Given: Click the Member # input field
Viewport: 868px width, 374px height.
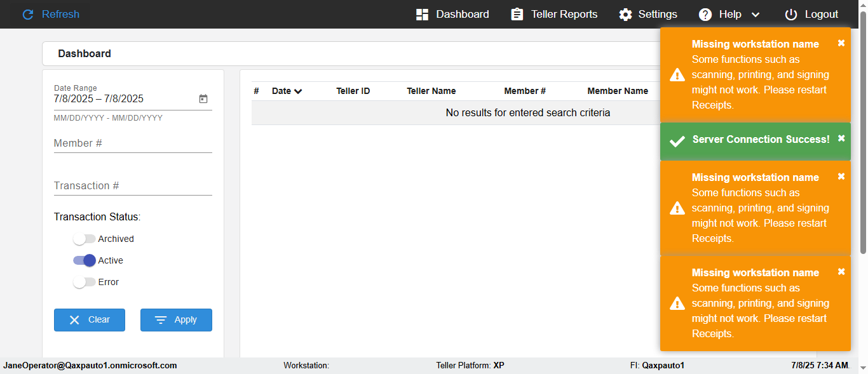Looking at the screenshot, I should 133,144.
